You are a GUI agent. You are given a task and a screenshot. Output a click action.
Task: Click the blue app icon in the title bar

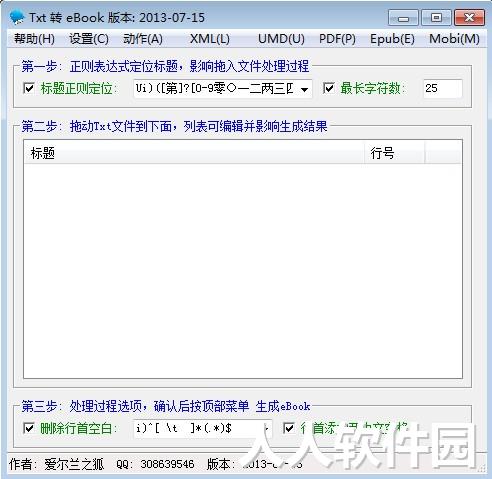coord(17,17)
